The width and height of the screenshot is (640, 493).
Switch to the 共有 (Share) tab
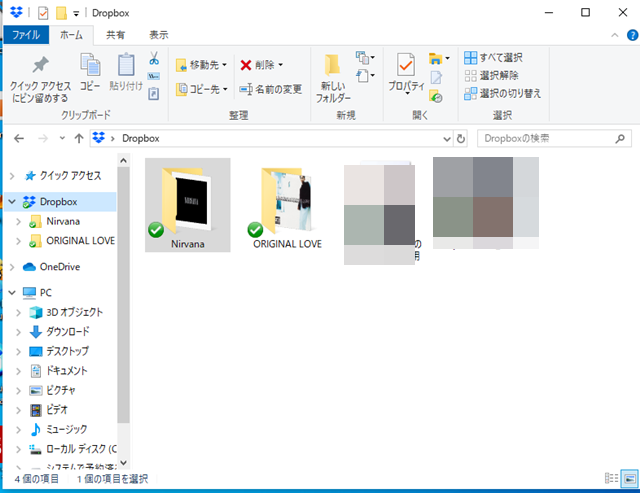[116, 35]
